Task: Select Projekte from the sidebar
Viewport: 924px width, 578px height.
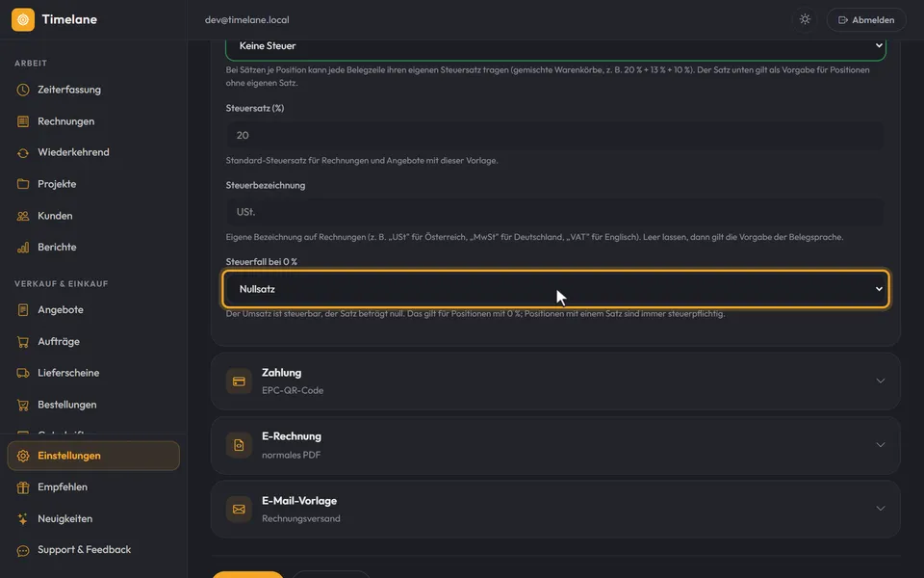Action: click(93, 184)
